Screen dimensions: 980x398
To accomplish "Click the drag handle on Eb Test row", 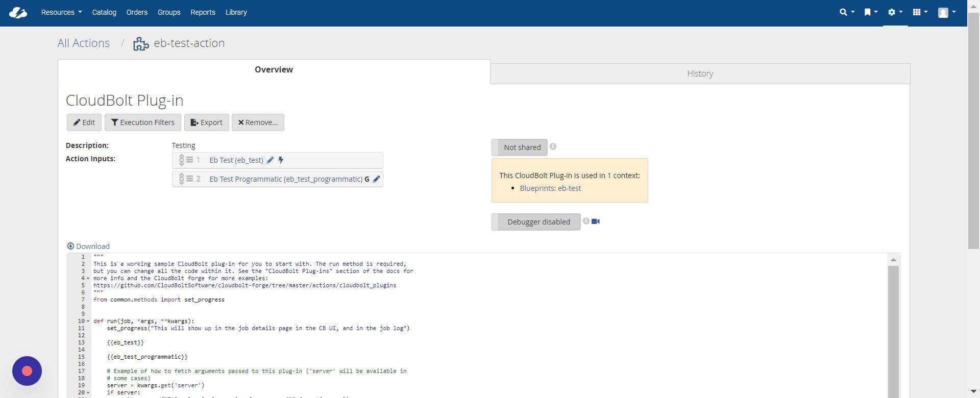I will click(185, 160).
